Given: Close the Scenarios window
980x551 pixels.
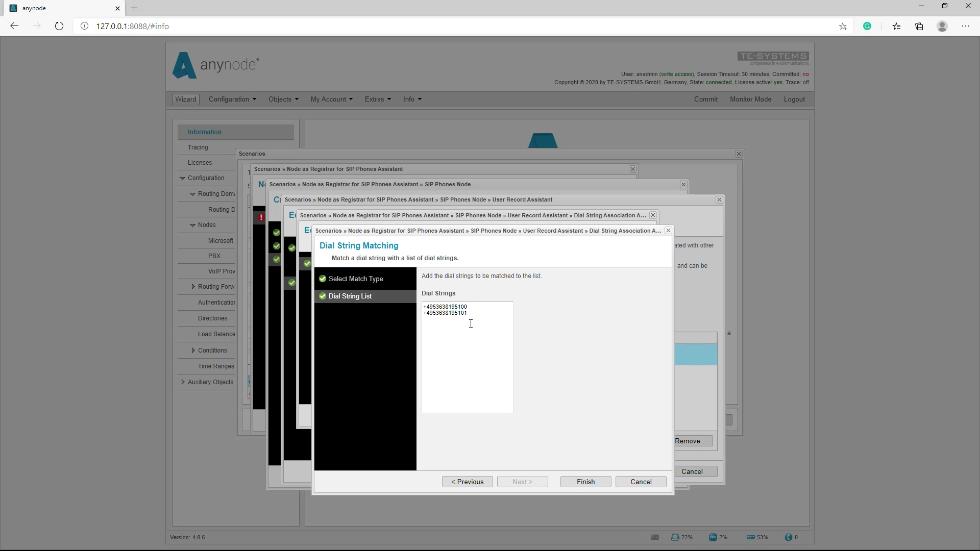Looking at the screenshot, I should point(739,154).
